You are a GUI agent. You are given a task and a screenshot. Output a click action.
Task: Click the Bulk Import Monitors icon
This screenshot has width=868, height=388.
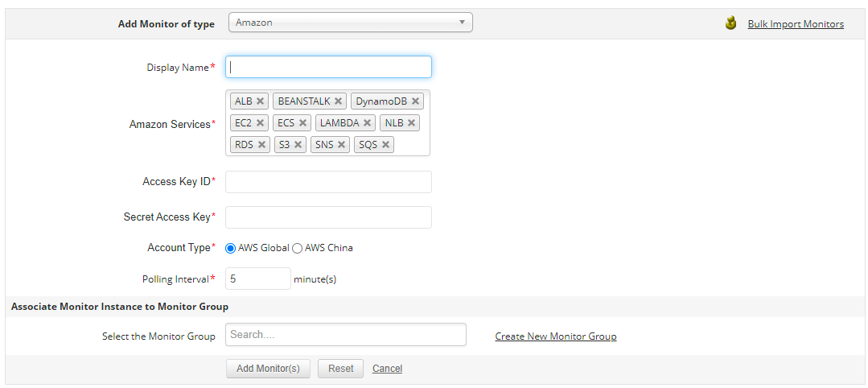tap(730, 23)
